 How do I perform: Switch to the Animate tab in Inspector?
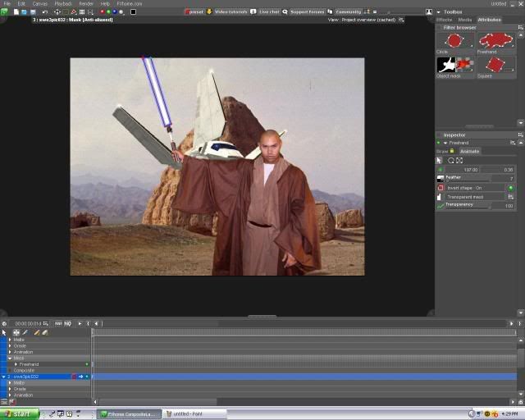[x=470, y=152]
